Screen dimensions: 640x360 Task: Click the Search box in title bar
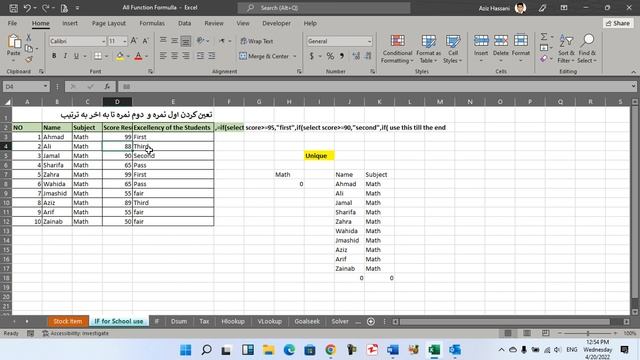point(324,8)
